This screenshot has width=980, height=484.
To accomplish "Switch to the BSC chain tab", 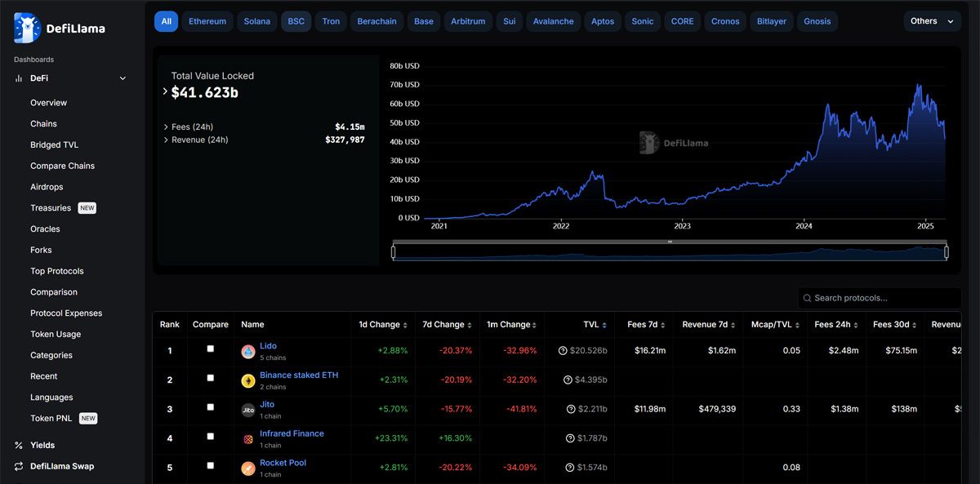I will tap(296, 21).
